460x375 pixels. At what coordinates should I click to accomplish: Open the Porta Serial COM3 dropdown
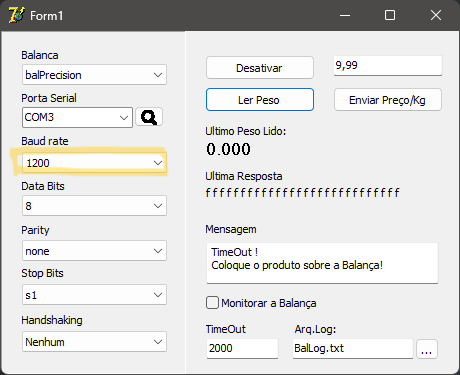click(77, 117)
